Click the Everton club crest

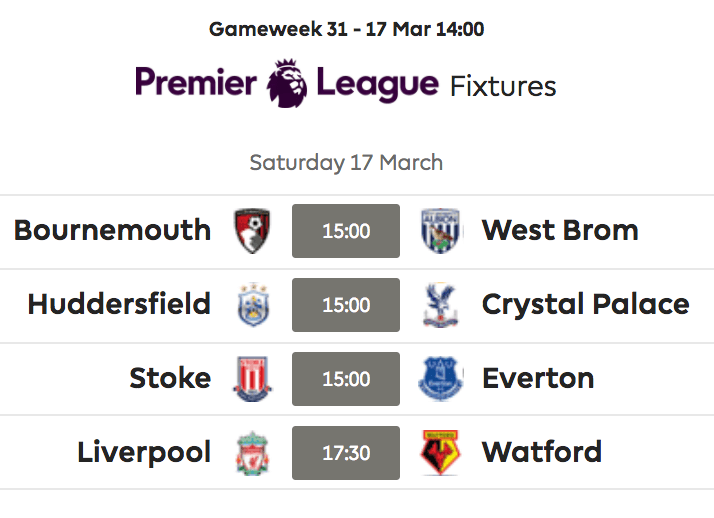click(440, 379)
